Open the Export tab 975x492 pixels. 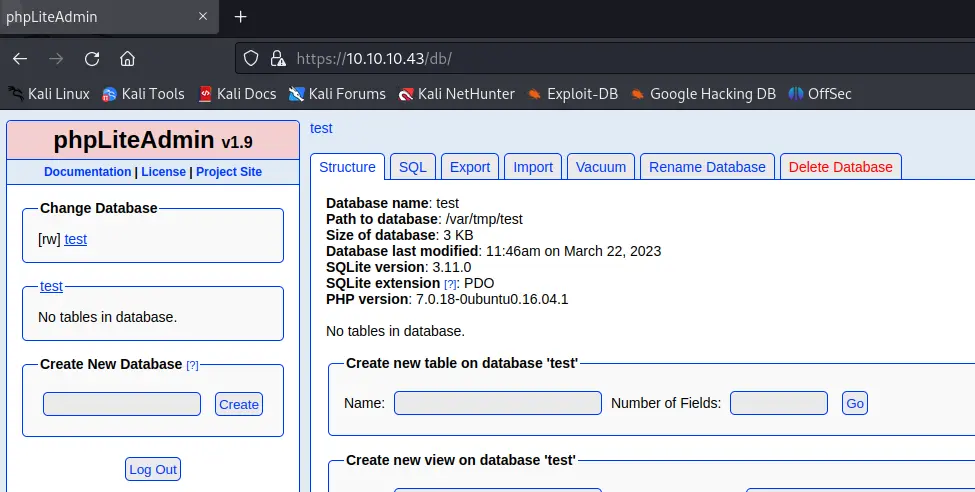[470, 167]
